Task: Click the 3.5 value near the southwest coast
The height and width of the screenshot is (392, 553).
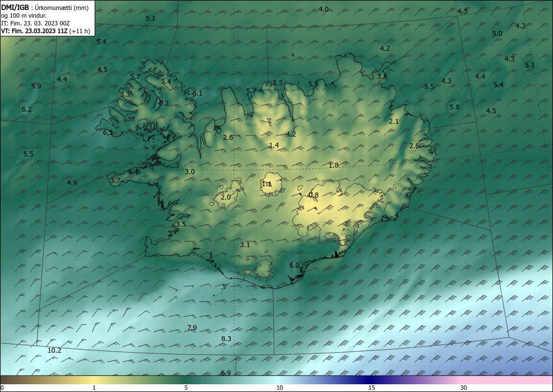Action: (x=181, y=224)
